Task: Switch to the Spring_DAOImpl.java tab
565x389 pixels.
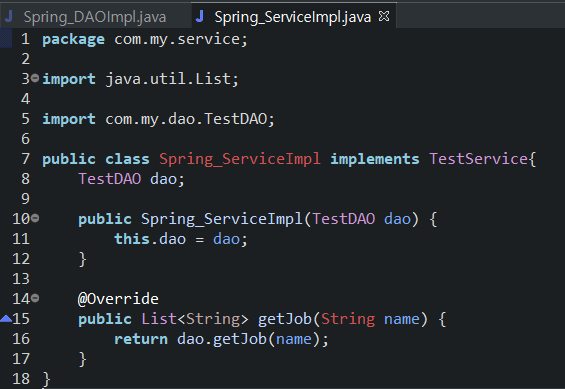Action: (x=94, y=17)
